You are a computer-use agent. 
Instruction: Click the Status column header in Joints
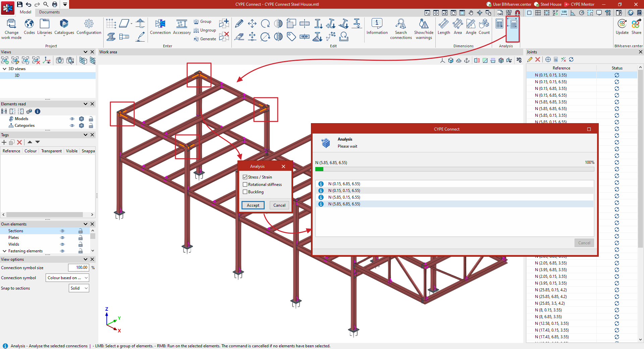coord(617,68)
